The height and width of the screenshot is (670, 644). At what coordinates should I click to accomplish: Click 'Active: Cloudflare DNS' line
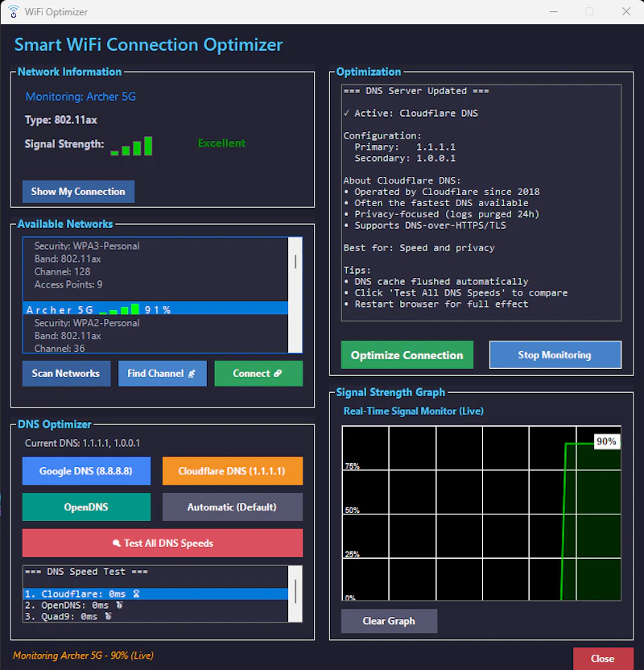pyautogui.click(x=411, y=114)
